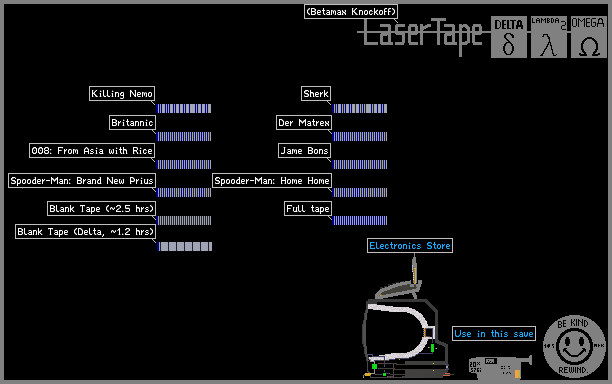The width and height of the screenshot is (612, 384).
Task: Click the Be Kind Rewind smiley badge
Action: pyautogui.click(x=574, y=347)
